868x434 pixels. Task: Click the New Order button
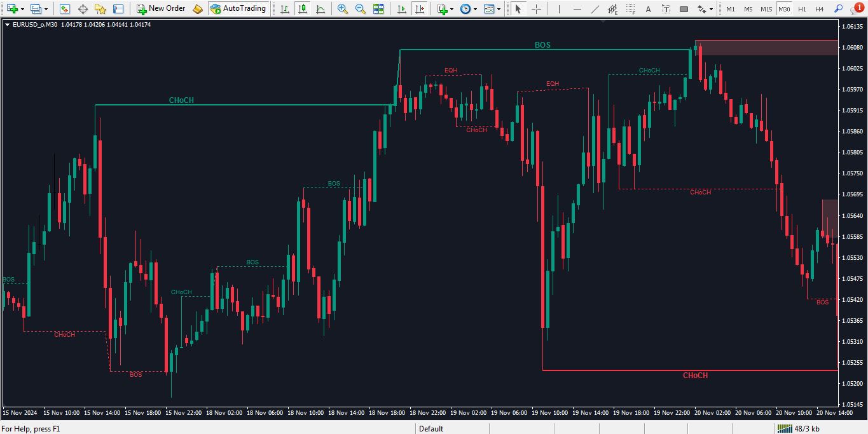(x=161, y=9)
